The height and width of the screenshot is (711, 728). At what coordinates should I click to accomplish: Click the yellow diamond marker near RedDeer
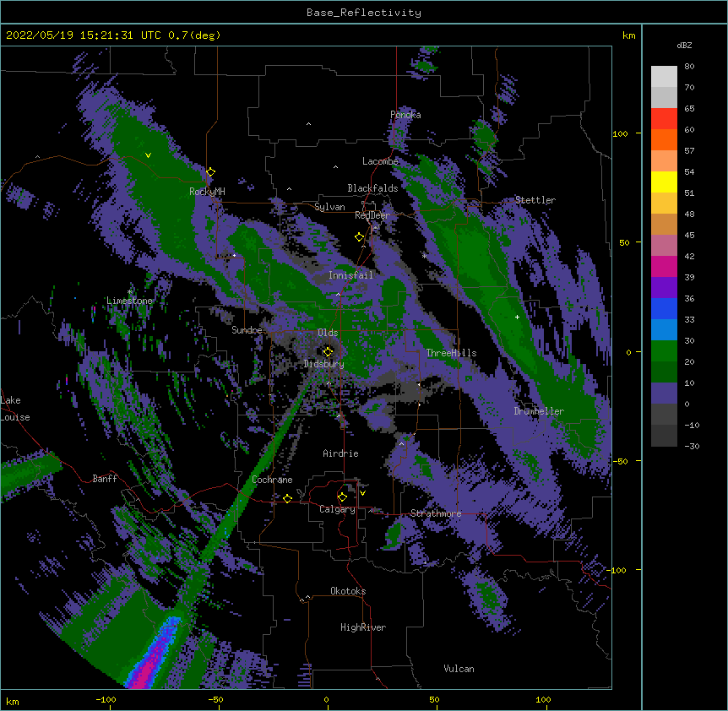click(x=359, y=237)
